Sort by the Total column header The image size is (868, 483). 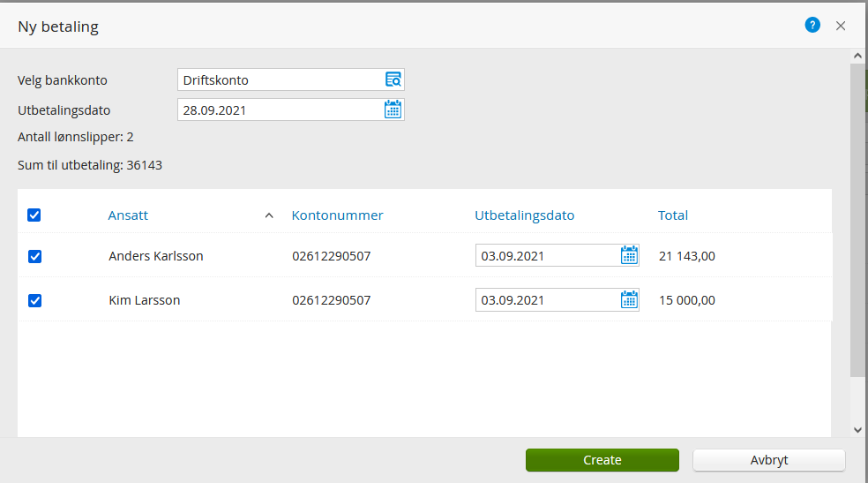click(672, 215)
